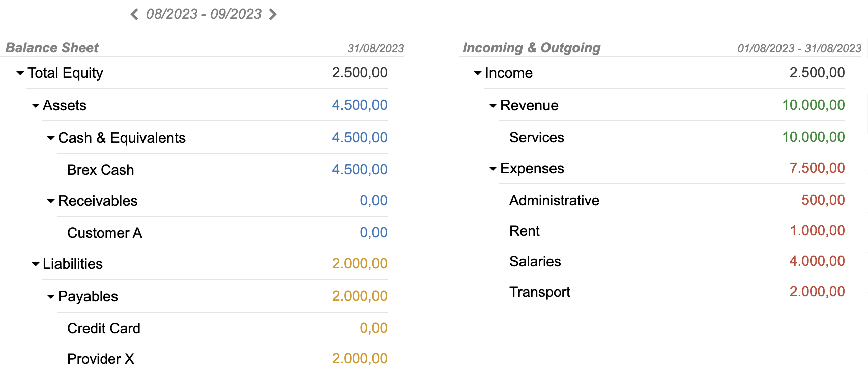Open the Brex Cash account entry
This screenshot has height=373, width=868.
[x=101, y=169]
